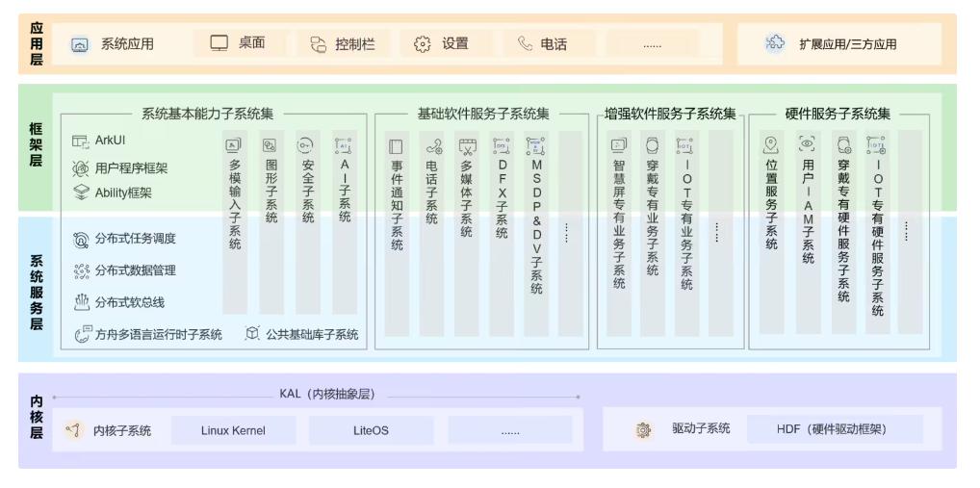The image size is (980, 488).
Task: Click the icon above AI子系统
Action: pyautogui.click(x=343, y=145)
